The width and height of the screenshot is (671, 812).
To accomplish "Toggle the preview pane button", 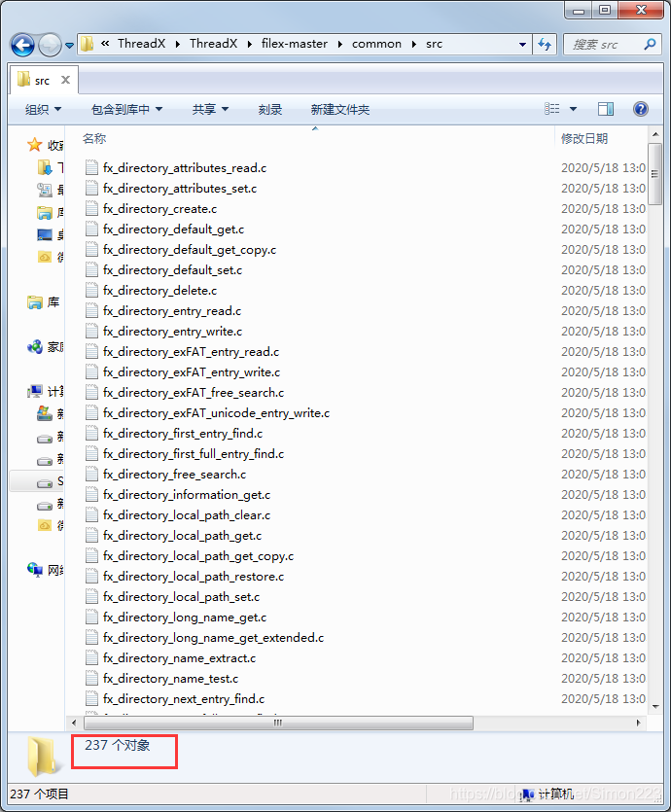I will click(605, 109).
